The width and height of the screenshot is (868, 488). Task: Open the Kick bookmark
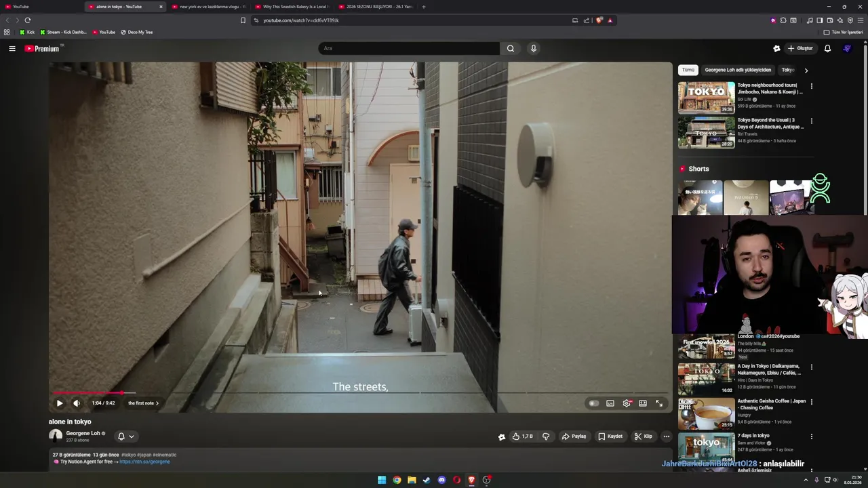(x=27, y=32)
